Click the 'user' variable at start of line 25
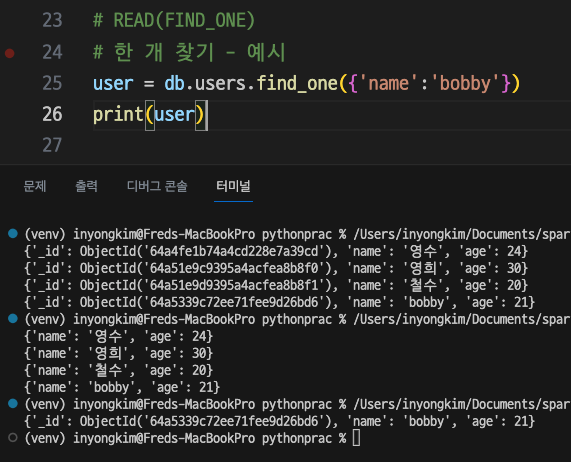The height and width of the screenshot is (462, 571). click(x=113, y=84)
